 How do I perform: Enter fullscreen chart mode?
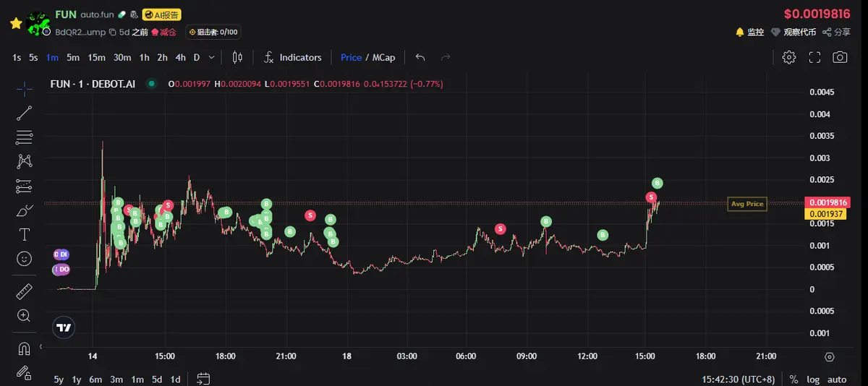coord(814,57)
